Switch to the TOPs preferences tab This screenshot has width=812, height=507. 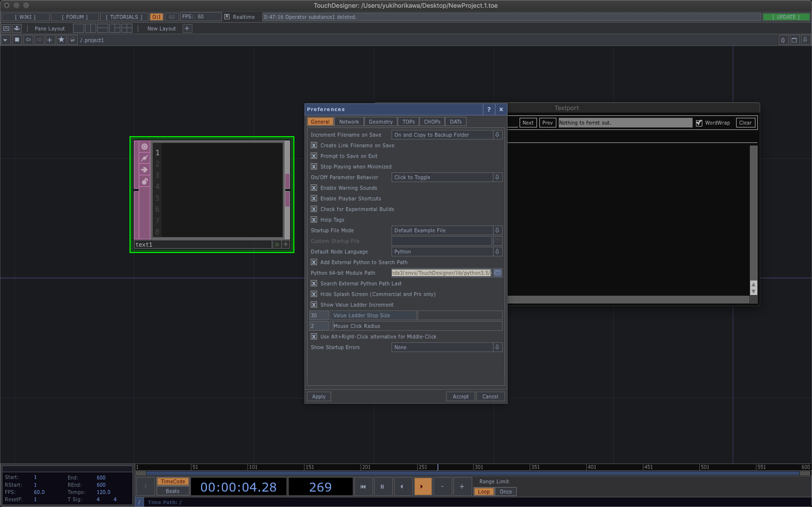[x=408, y=122]
